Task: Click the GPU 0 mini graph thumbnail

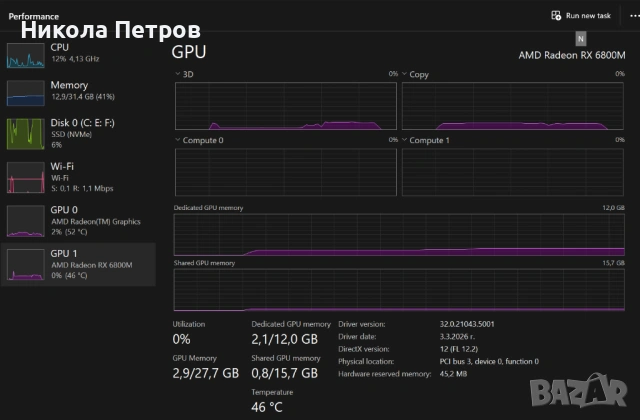Action: pyautogui.click(x=25, y=221)
